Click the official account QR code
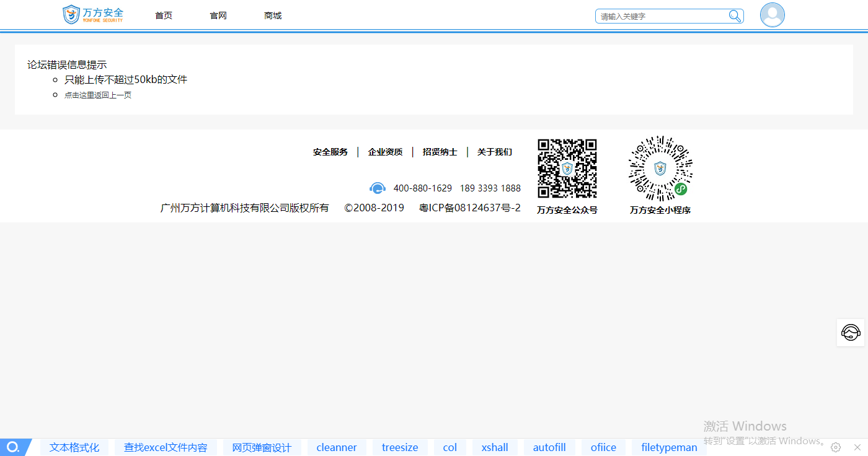The image size is (868, 456). [x=567, y=169]
